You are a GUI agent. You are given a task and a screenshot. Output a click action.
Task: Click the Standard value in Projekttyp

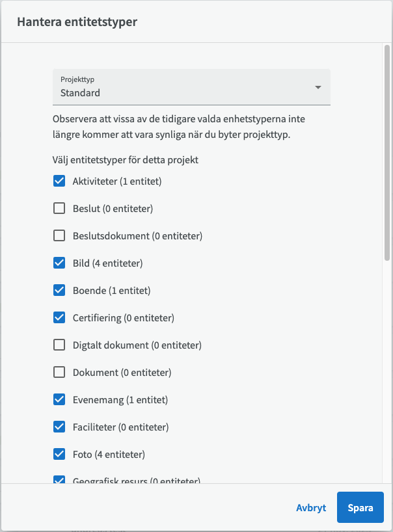point(80,93)
